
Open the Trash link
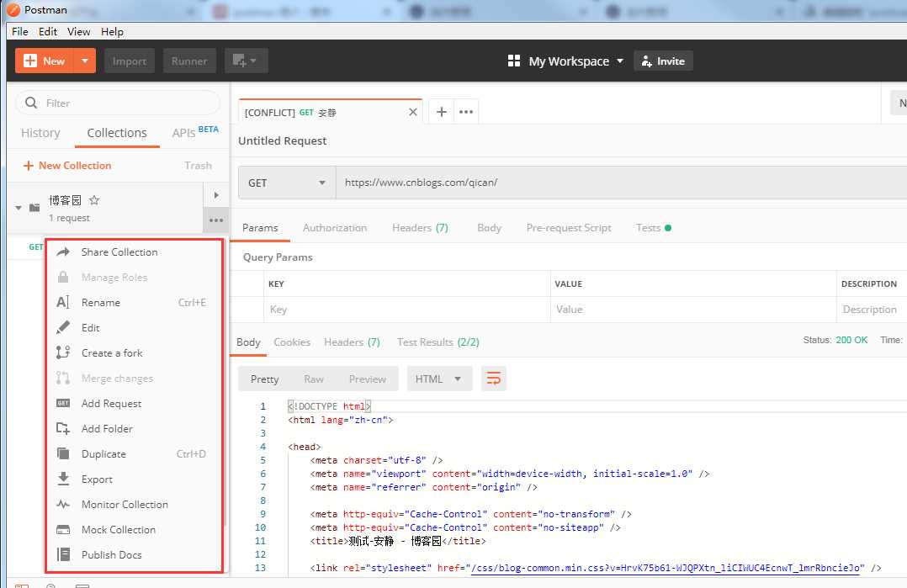198,166
